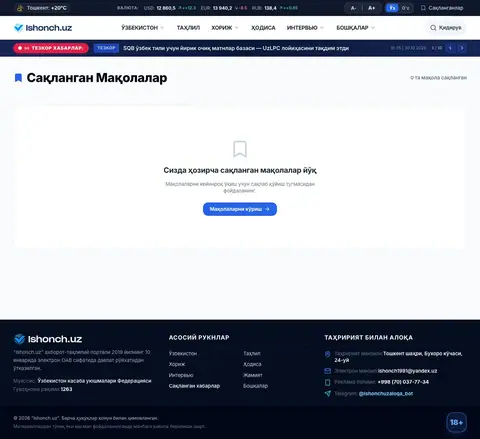Switch to Cyrillic Ўз language toggle

tap(392, 8)
